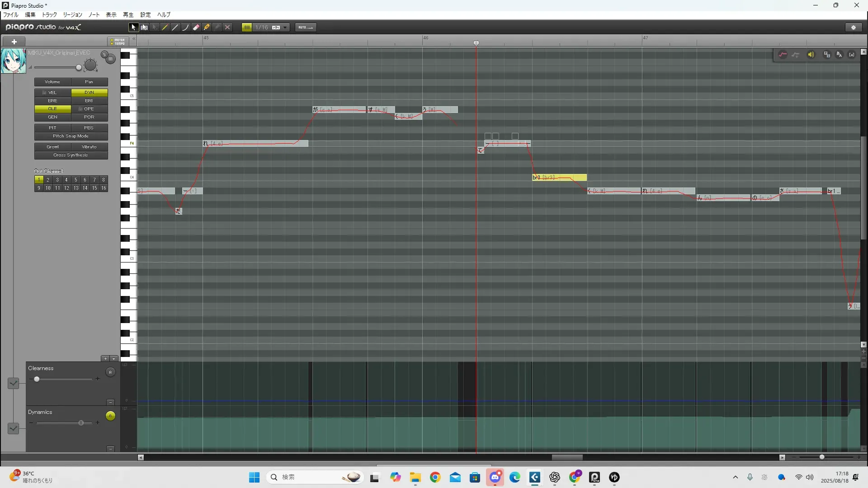Click the Pitch Snap Mode button
868x488 pixels.
[x=71, y=136]
